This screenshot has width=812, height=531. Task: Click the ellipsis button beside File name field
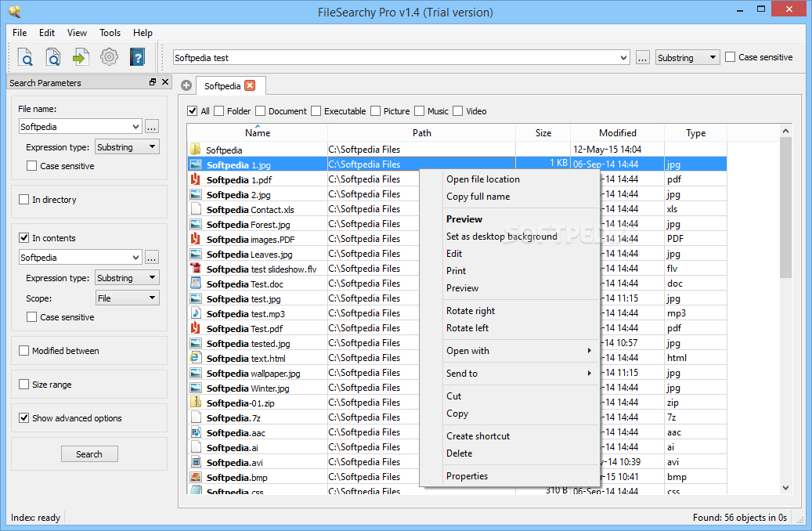[x=152, y=126]
